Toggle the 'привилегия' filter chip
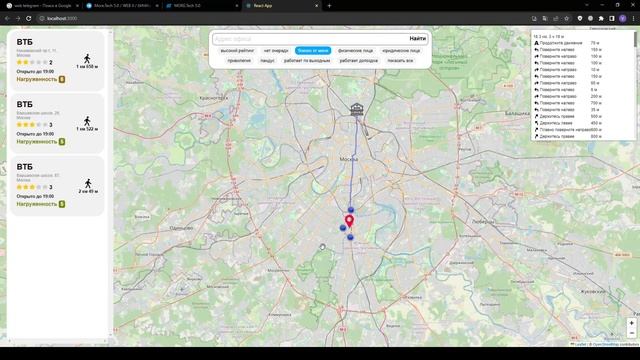This screenshot has width=640, height=360. (239, 60)
